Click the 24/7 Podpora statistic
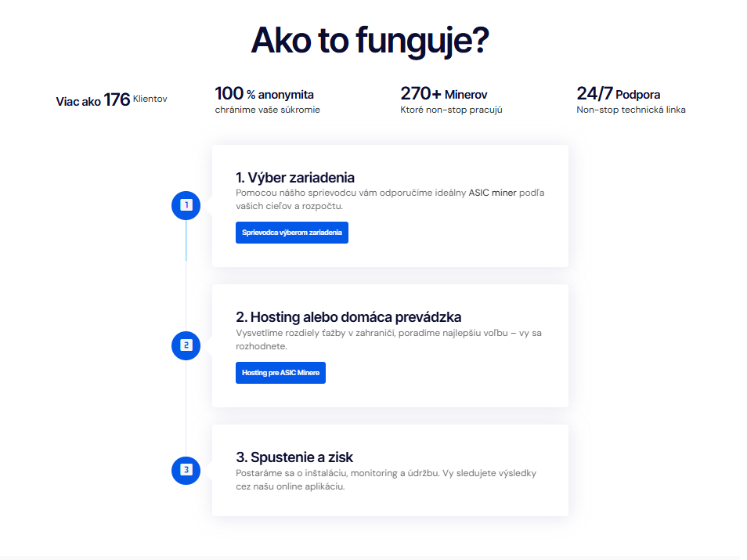This screenshot has height=560, width=747. tap(618, 94)
